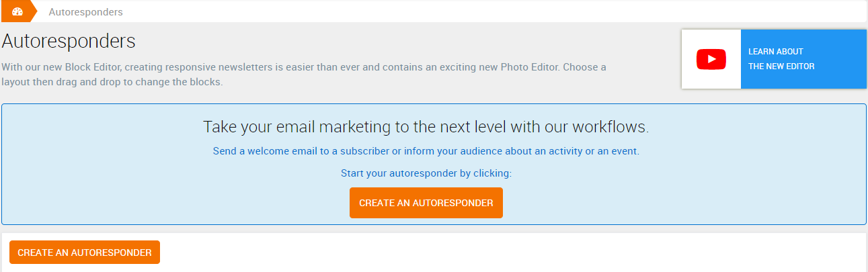This screenshot has width=868, height=272.
Task: Click the "Take your email marketing" banner headline
Action: pos(426,127)
